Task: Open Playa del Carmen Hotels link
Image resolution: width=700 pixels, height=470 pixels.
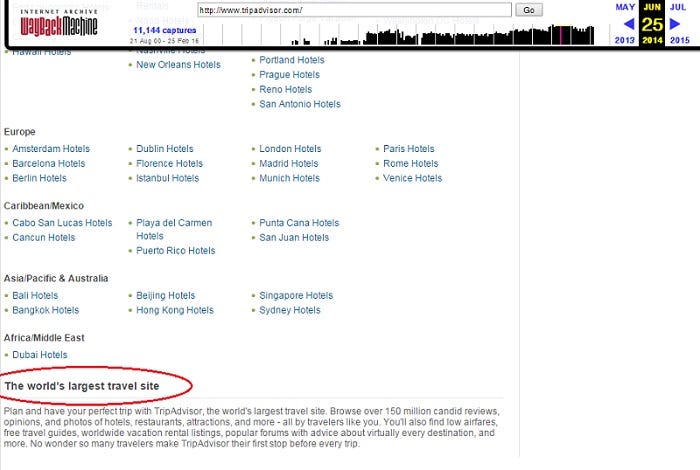Action: coord(174,229)
